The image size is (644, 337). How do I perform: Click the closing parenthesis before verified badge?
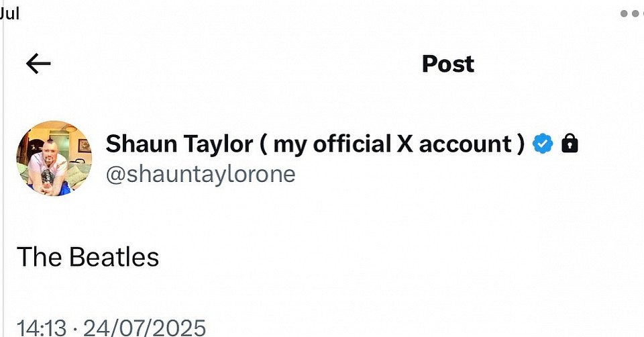(x=521, y=143)
